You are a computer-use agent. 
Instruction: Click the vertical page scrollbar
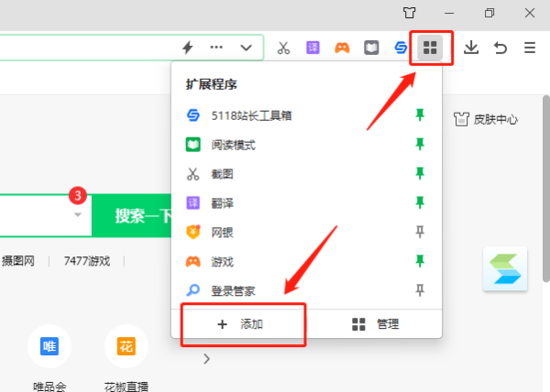[546, 188]
